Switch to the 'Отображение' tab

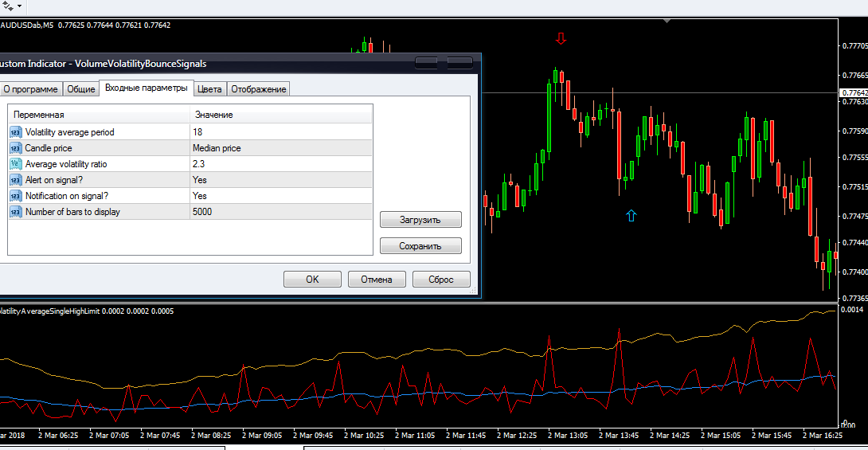pos(259,89)
